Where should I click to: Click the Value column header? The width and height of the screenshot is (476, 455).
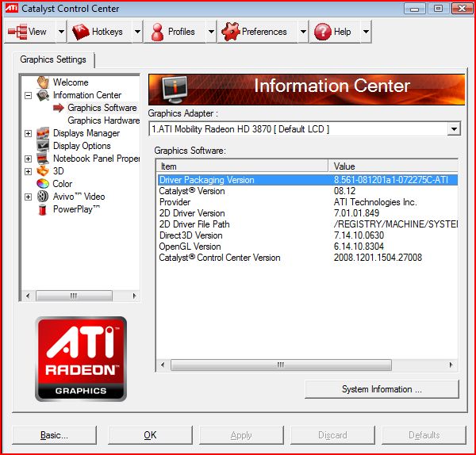point(393,166)
